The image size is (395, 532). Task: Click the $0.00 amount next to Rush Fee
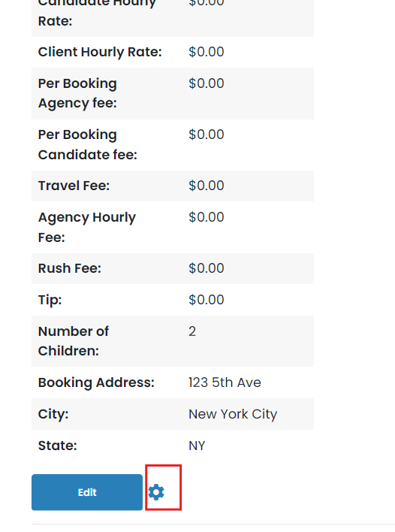coord(207,268)
